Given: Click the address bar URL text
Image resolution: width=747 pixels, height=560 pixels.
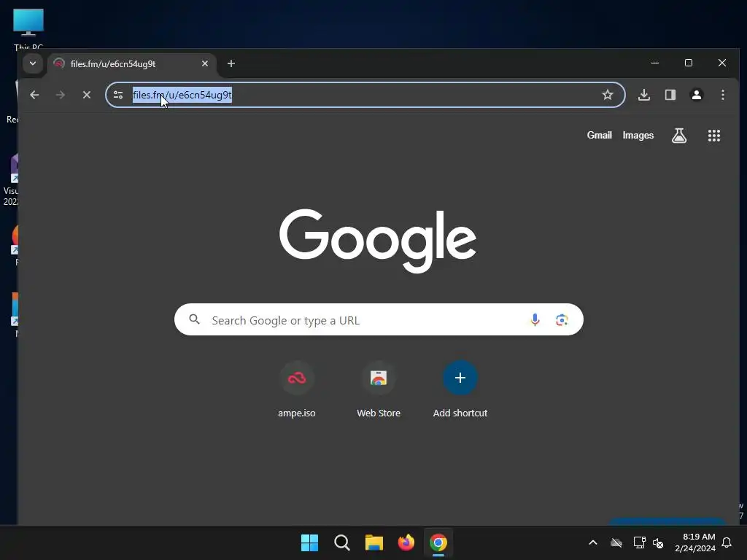Looking at the screenshot, I should pyautogui.click(x=182, y=95).
